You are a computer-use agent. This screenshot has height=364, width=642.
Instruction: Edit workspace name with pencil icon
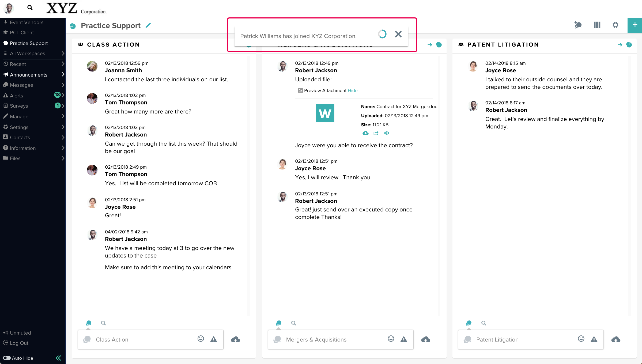pos(148,25)
